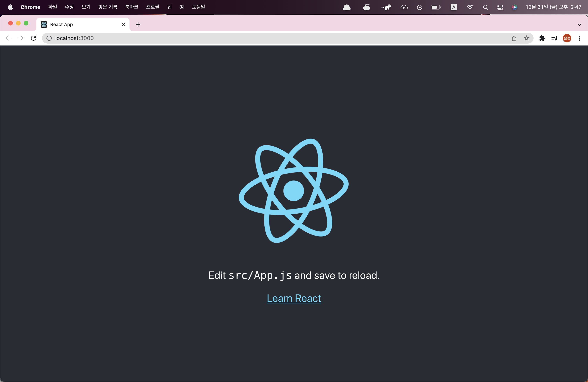This screenshot has height=382, width=588.
Task: Open Chrome three-dot menu
Action: (579, 38)
